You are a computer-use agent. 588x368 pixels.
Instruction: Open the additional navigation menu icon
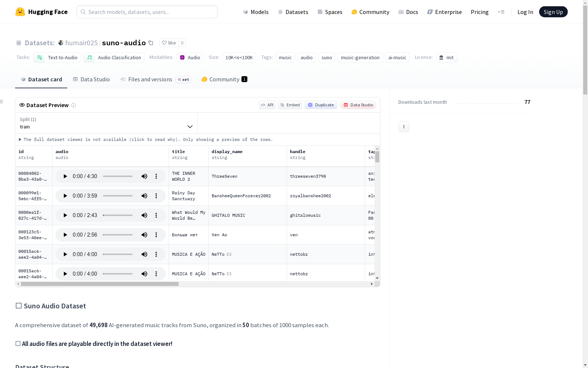pyautogui.click(x=501, y=12)
